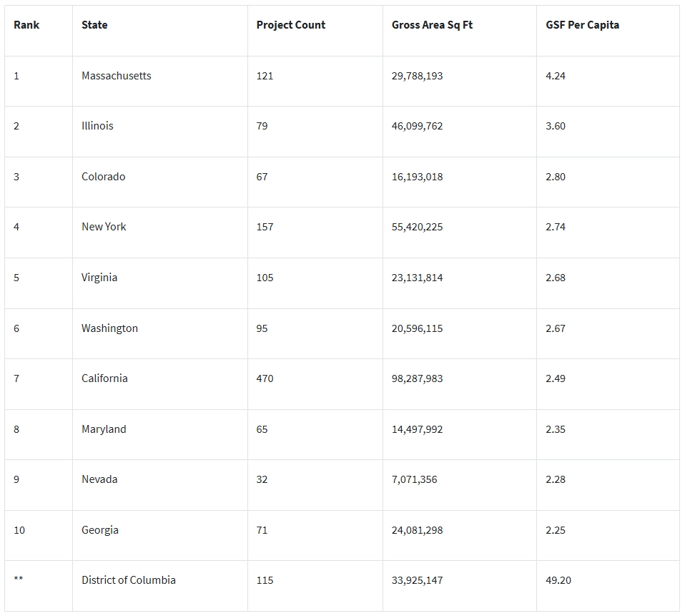The width and height of the screenshot is (685, 616).
Task: Click project count 32 for Nevada
Action: (x=262, y=479)
